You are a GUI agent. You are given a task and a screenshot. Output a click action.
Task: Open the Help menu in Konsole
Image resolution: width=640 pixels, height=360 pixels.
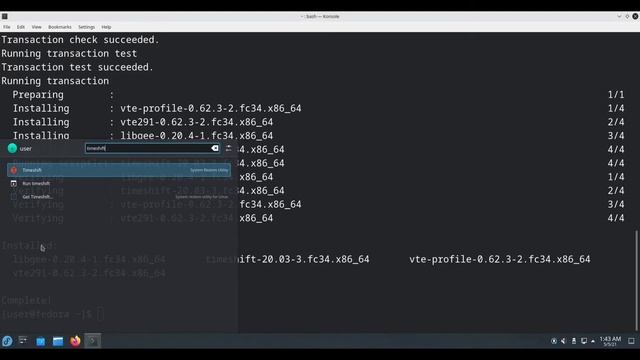(106, 27)
